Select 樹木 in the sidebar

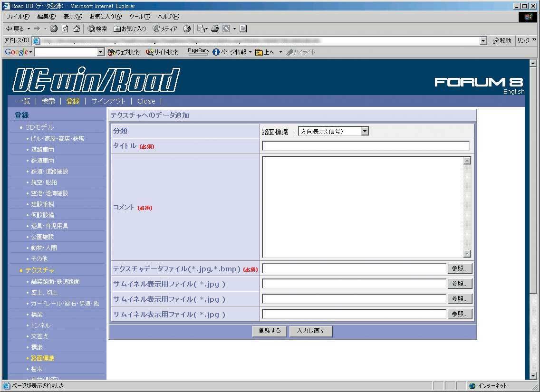[37, 369]
